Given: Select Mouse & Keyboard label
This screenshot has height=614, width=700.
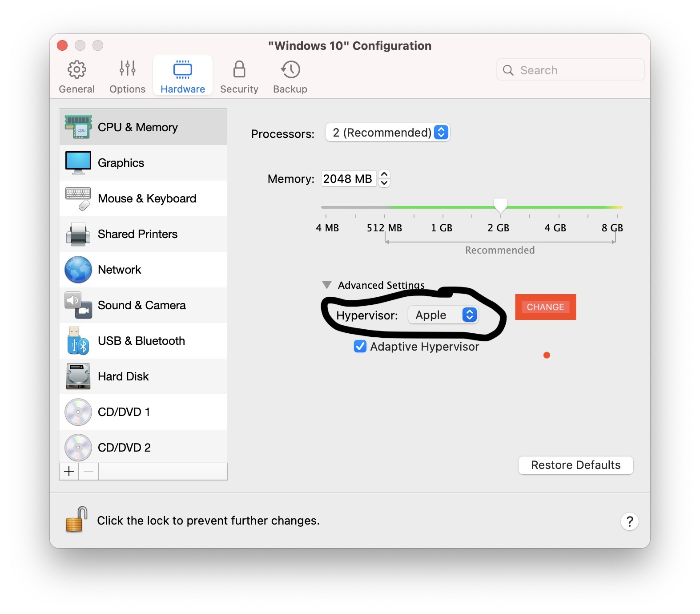Looking at the screenshot, I should click(x=147, y=198).
